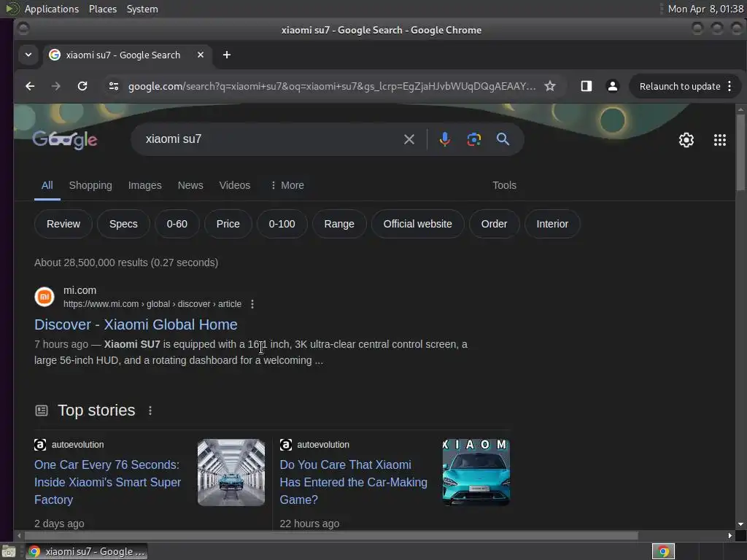Start voice search with microphone

tap(444, 139)
